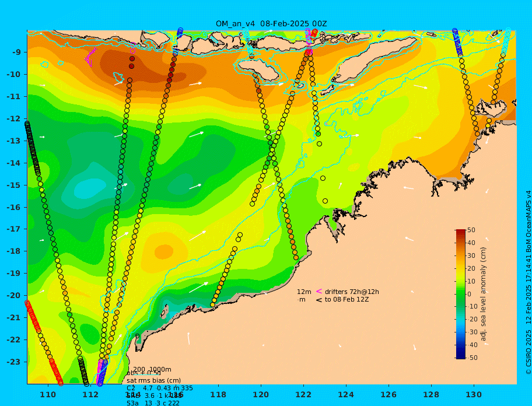Click the longitude axis label '126'

pyautogui.click(x=388, y=394)
